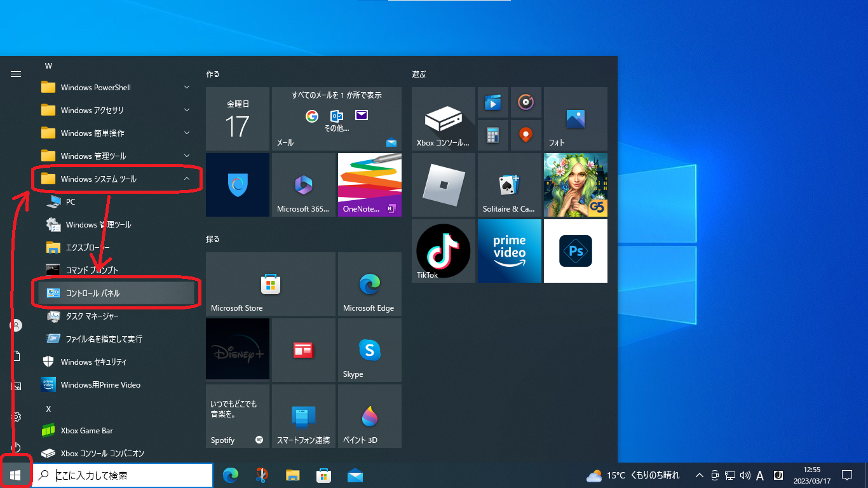Click the Prime Video tile
The height and width of the screenshot is (488, 868).
point(510,251)
